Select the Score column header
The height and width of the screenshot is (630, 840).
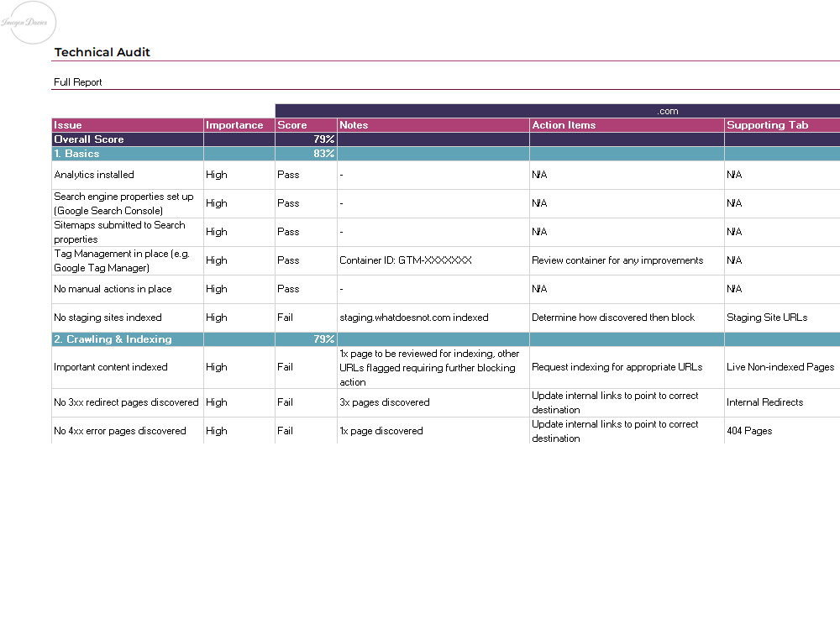click(x=306, y=125)
